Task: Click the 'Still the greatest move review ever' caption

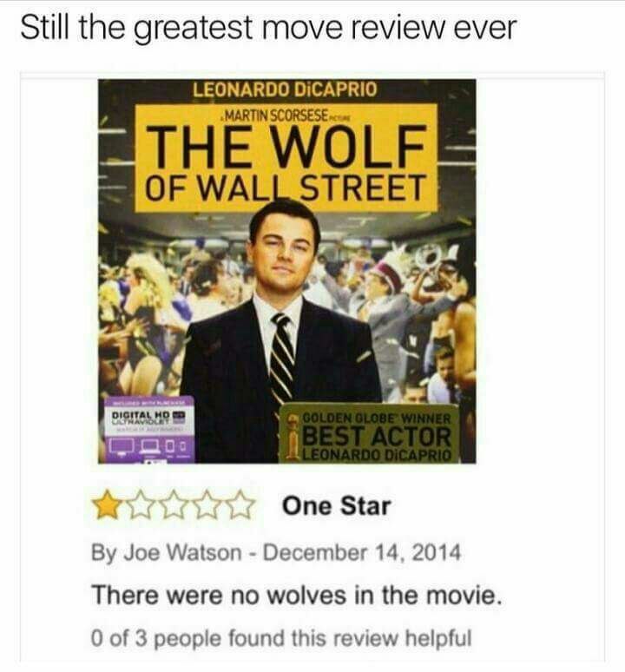Action: click(268, 28)
